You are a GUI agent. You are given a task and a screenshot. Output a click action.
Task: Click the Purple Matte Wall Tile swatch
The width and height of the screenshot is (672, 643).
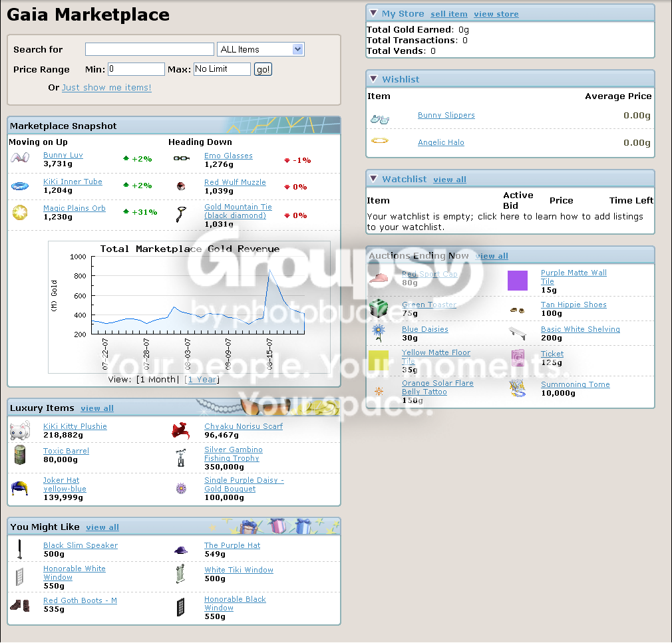click(x=517, y=281)
